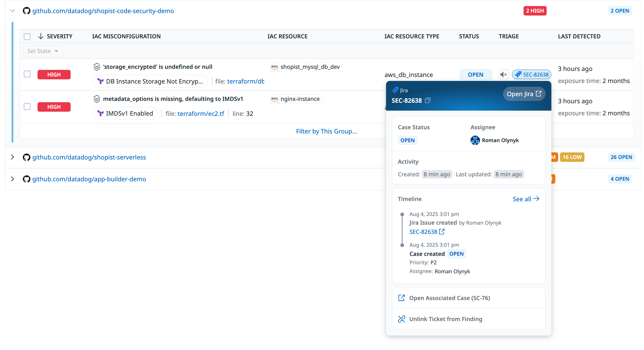Open the terraform/ec2.tf file link
Image resolution: width=644 pixels, height=350 pixels.
(x=201, y=113)
